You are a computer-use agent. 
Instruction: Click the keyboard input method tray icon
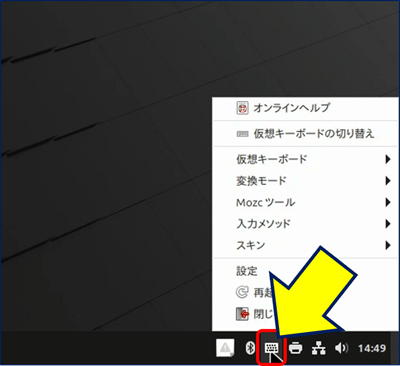(x=271, y=348)
